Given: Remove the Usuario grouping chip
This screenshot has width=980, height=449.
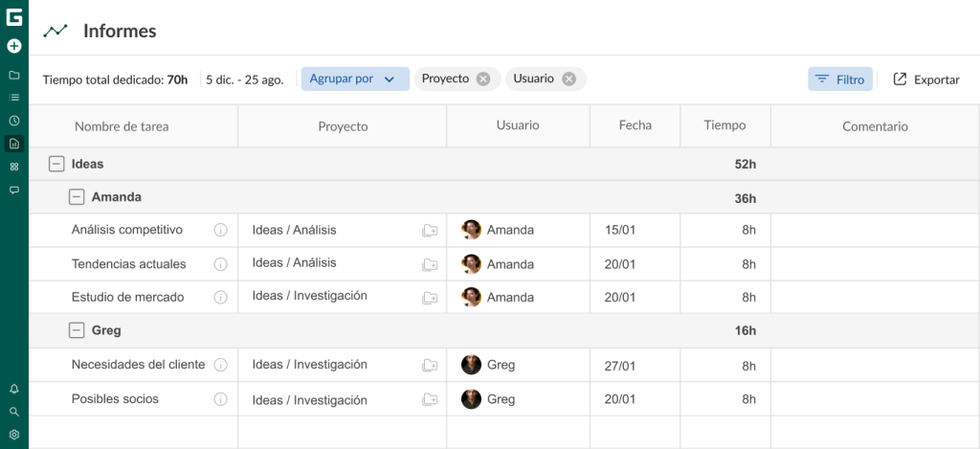Looking at the screenshot, I should pyautogui.click(x=568, y=79).
